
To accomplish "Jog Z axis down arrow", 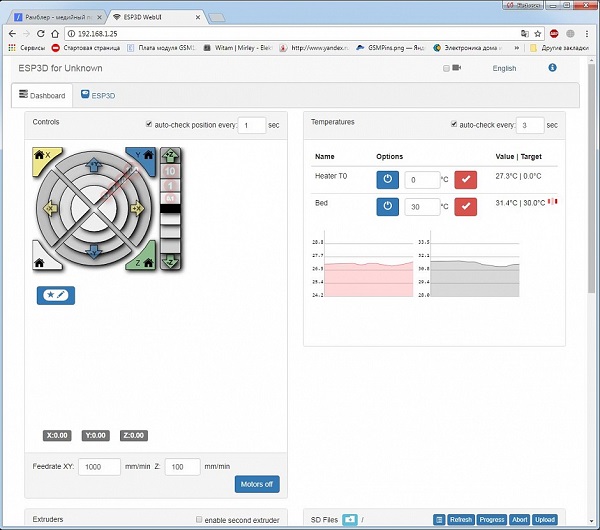I will (170, 262).
